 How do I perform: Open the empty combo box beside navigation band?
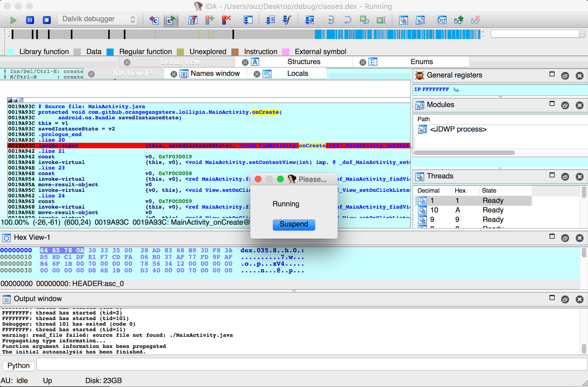(x=538, y=34)
